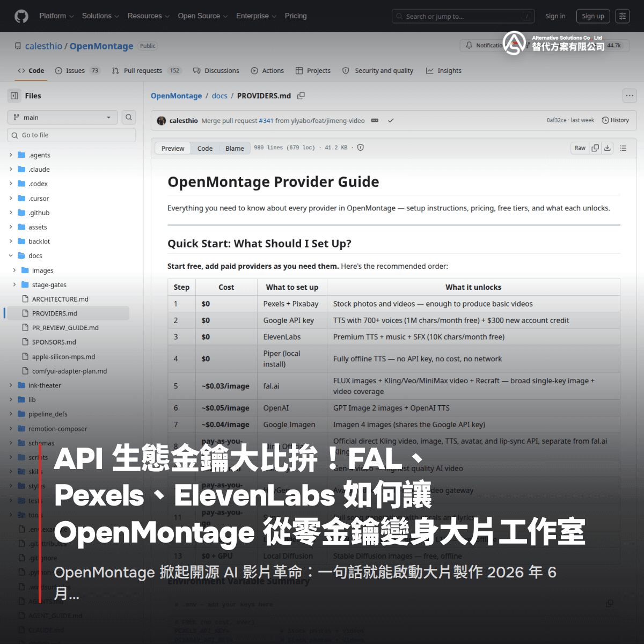Open the main branch selector
The image size is (644, 644).
click(62, 118)
